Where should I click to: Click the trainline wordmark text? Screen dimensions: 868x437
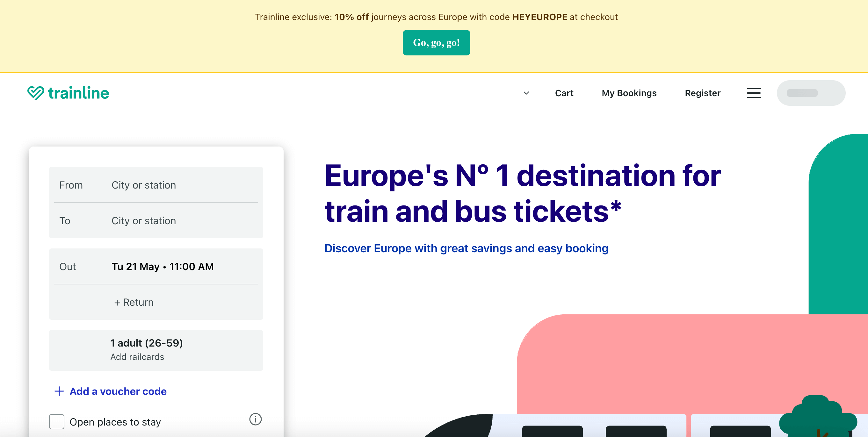click(78, 93)
